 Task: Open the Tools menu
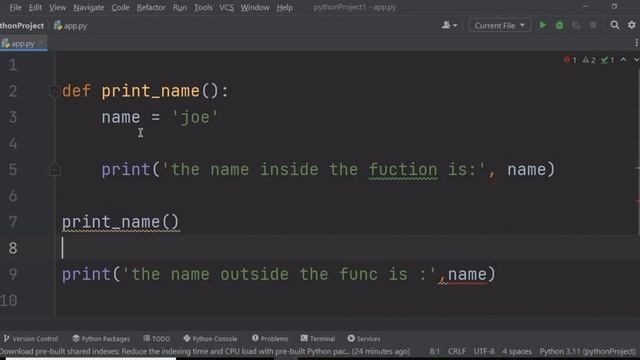203,7
